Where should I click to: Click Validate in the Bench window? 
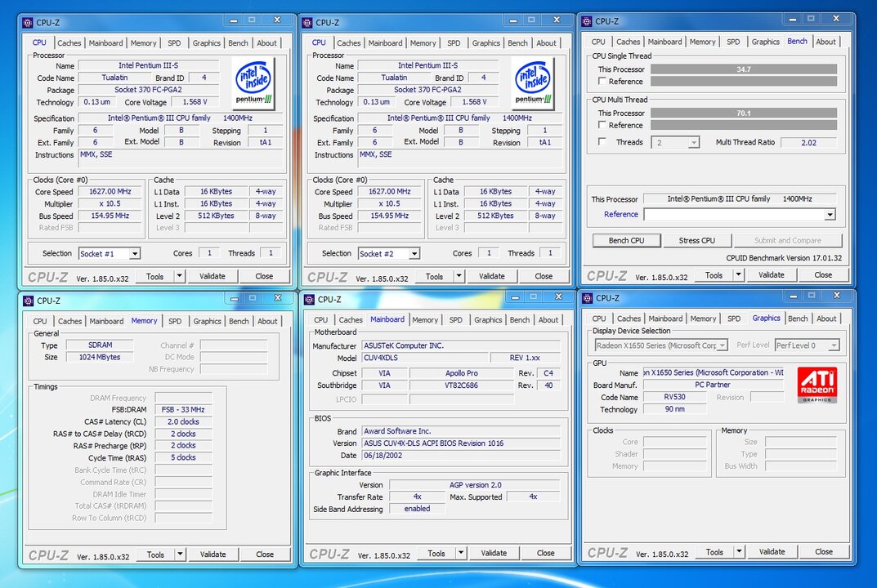click(x=772, y=275)
